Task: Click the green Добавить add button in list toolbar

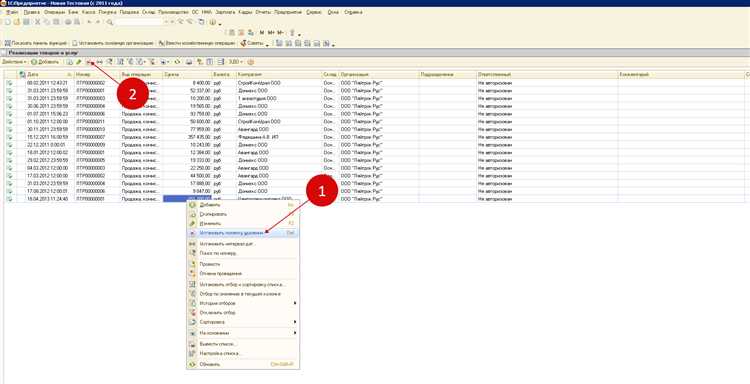Action: click(45, 62)
